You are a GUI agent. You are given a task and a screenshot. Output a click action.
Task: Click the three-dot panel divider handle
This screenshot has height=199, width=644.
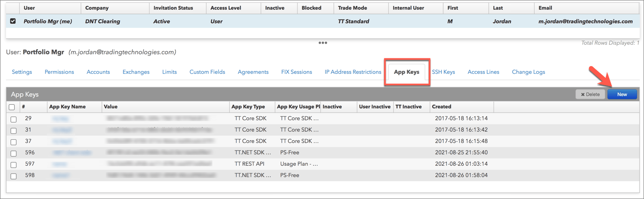click(x=323, y=43)
